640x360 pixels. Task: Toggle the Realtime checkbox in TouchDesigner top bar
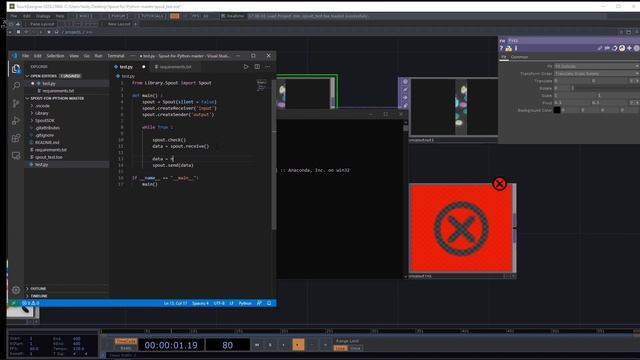223,16
